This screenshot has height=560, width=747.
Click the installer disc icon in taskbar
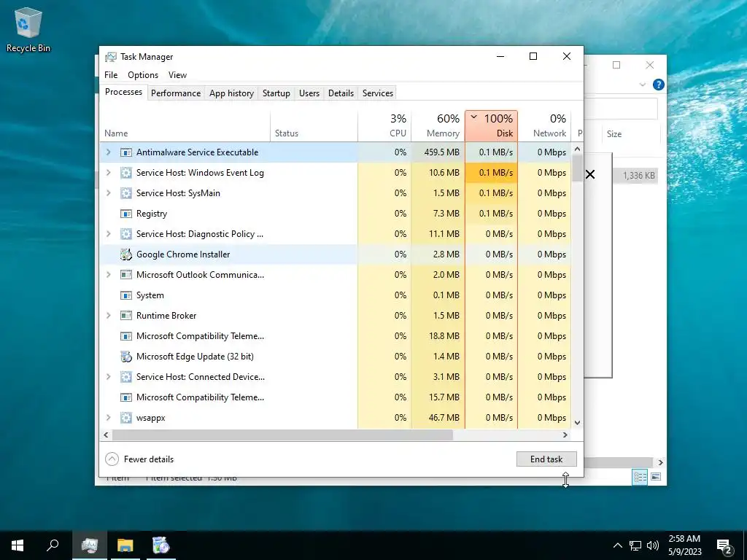pos(160,545)
